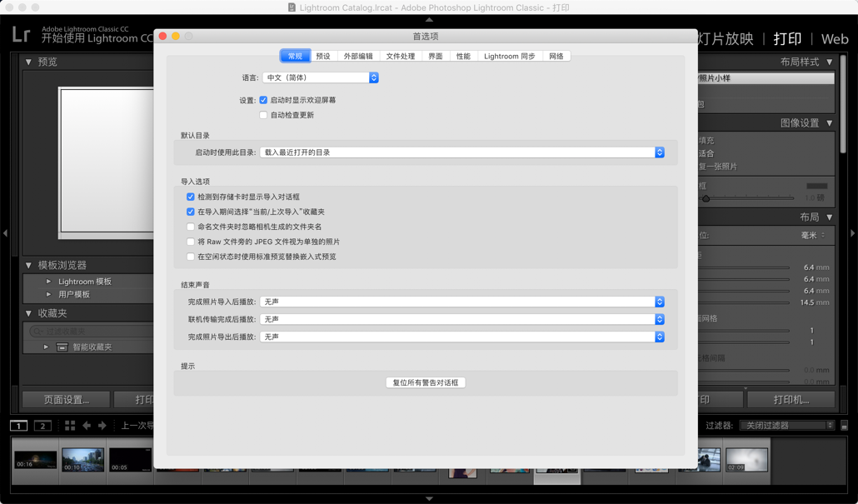
Task: Select the grid view icon in filmstrip toolbar
Action: [69, 425]
